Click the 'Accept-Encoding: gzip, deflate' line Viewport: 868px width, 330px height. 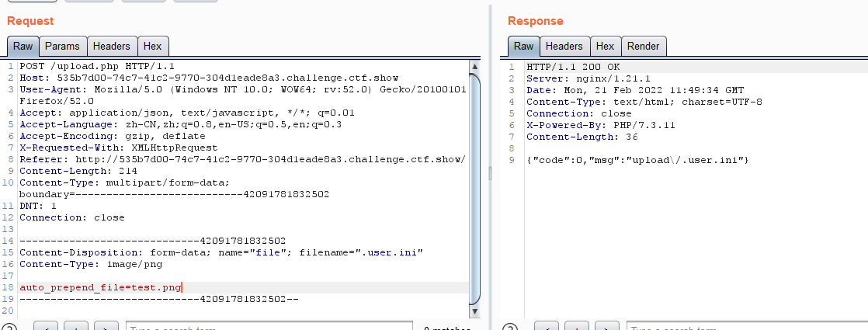coord(113,136)
